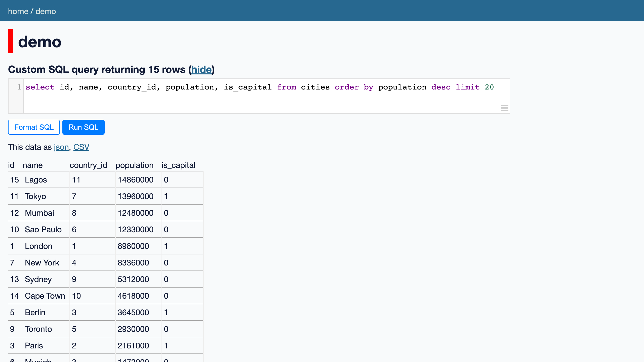Click inside the SQL editor text area
Image resolution: width=644 pixels, height=362 pixels.
point(267,96)
